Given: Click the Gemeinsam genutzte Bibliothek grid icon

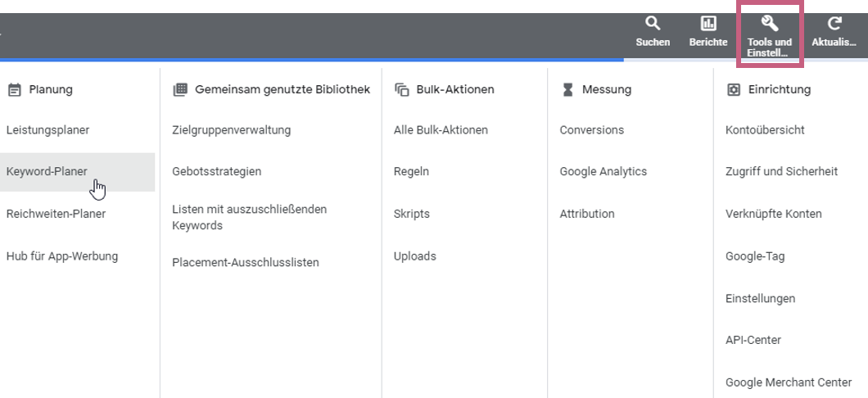Looking at the screenshot, I should tap(180, 90).
